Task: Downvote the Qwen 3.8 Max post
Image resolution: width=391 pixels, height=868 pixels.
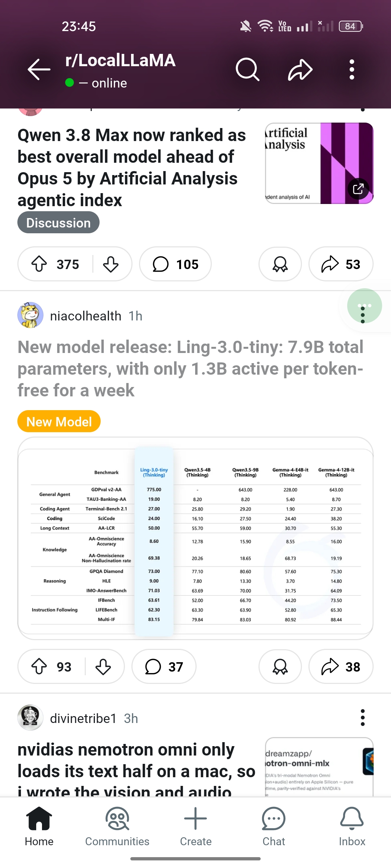Action: (x=110, y=264)
